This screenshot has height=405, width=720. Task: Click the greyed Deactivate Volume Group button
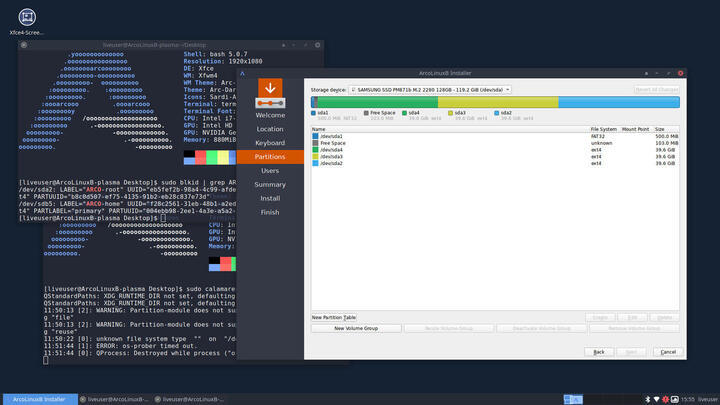tap(541, 328)
